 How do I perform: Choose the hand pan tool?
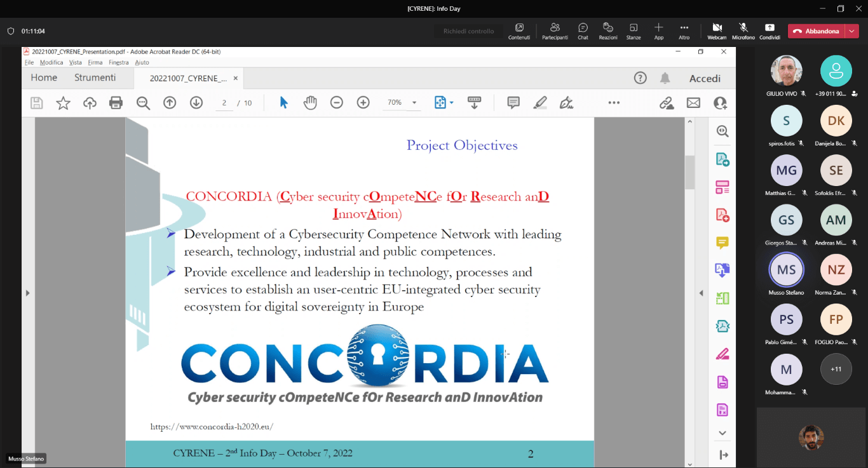[310, 103]
